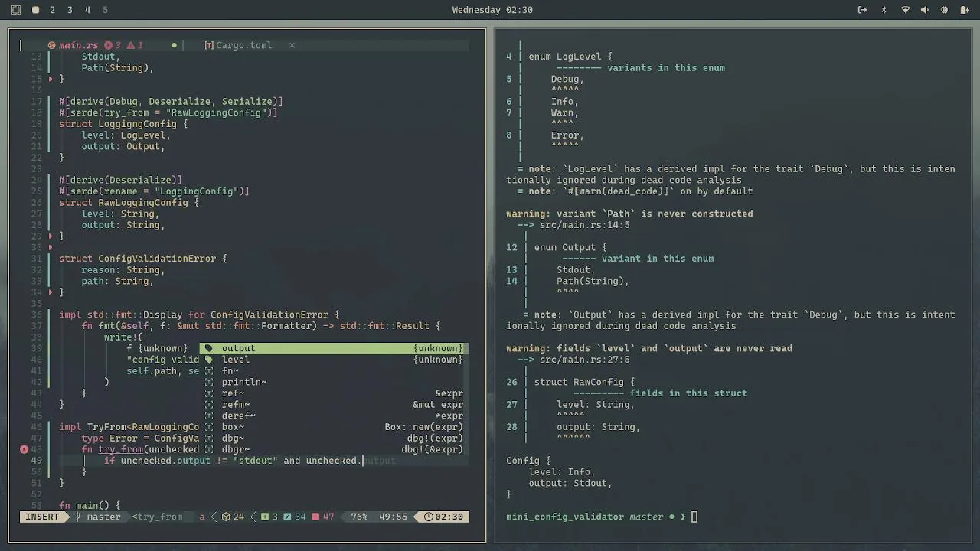Pick the 'deref~' completion with *expr

(x=332, y=416)
